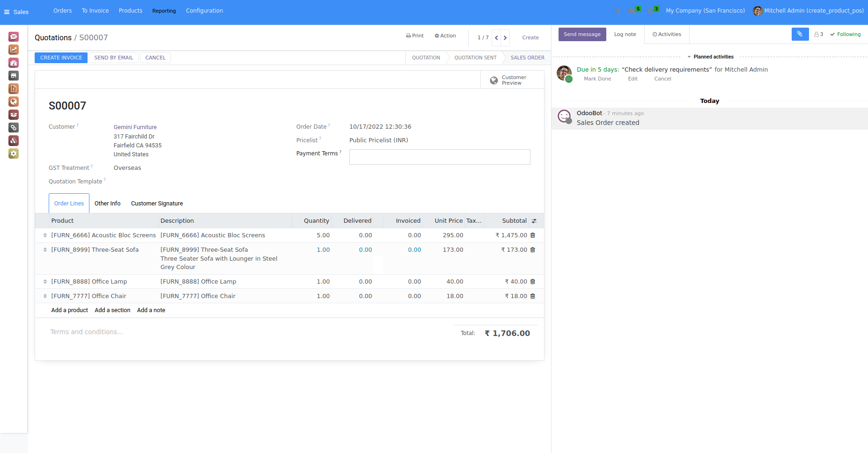The image size is (868, 453).
Task: Open the Discuss app from the sidebar
Action: (14, 37)
